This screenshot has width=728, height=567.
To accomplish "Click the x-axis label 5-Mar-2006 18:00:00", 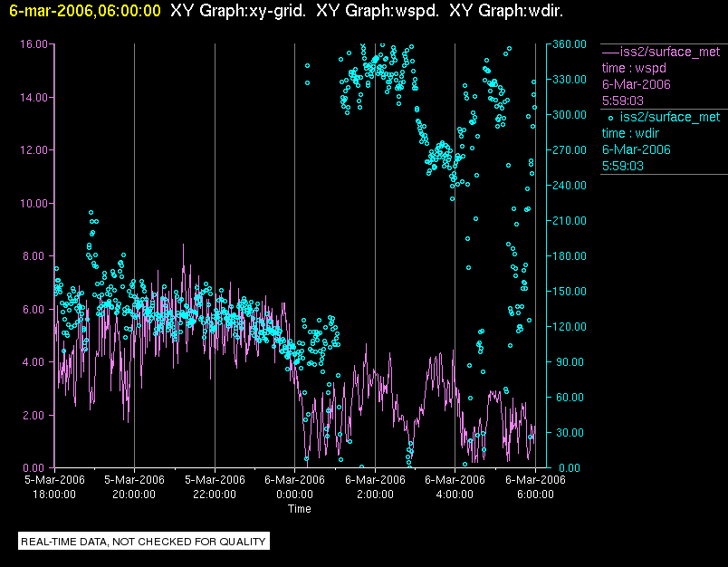I will coord(55,486).
